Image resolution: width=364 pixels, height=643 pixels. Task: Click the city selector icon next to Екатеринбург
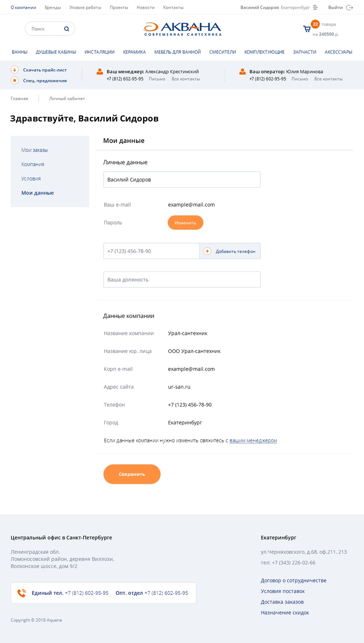coord(315,7)
